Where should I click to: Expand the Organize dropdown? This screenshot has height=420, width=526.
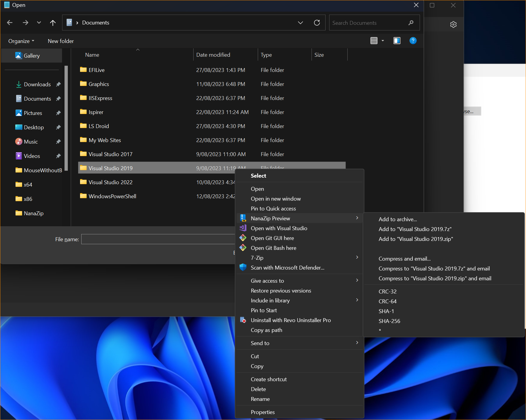tap(21, 41)
